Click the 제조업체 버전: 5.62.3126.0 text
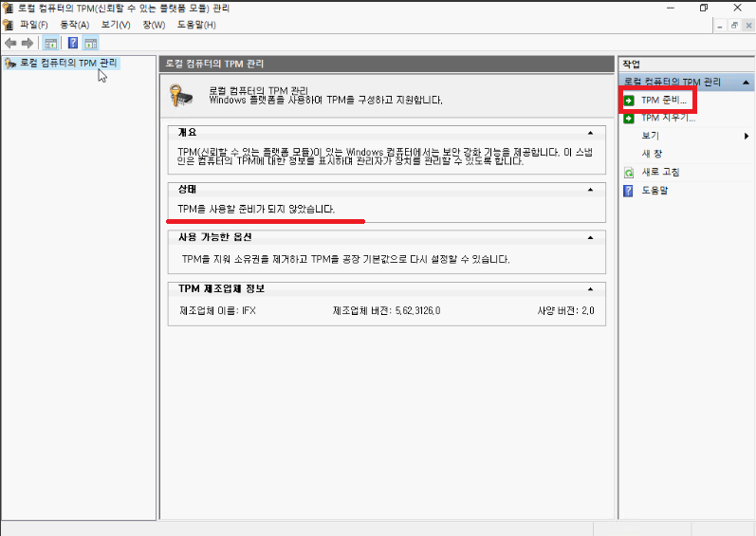The image size is (756, 536). [386, 311]
